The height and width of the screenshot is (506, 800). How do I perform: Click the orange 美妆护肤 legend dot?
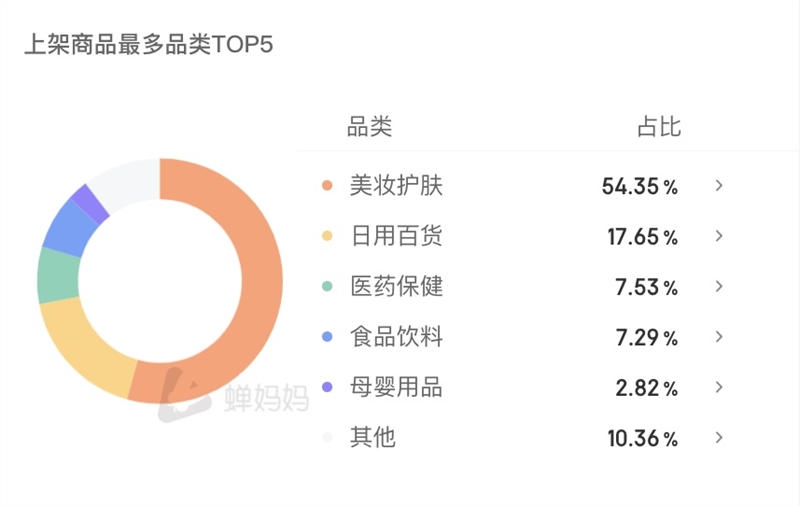[327, 186]
